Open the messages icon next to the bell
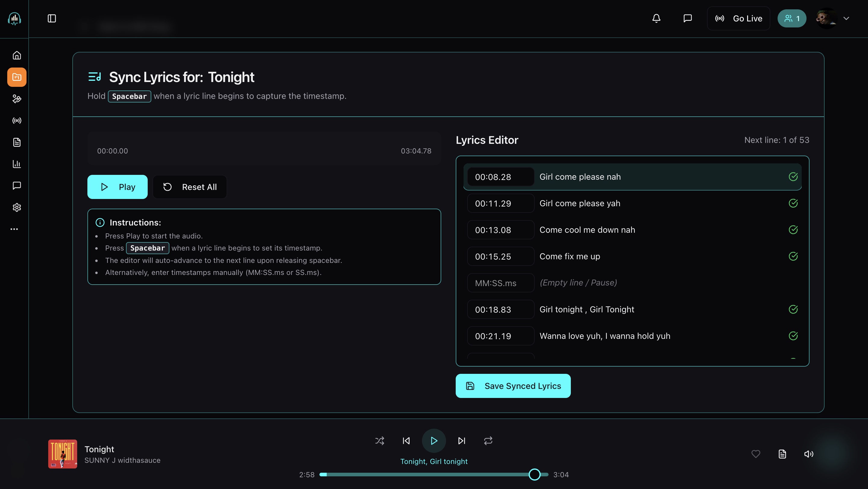 pyautogui.click(x=687, y=18)
